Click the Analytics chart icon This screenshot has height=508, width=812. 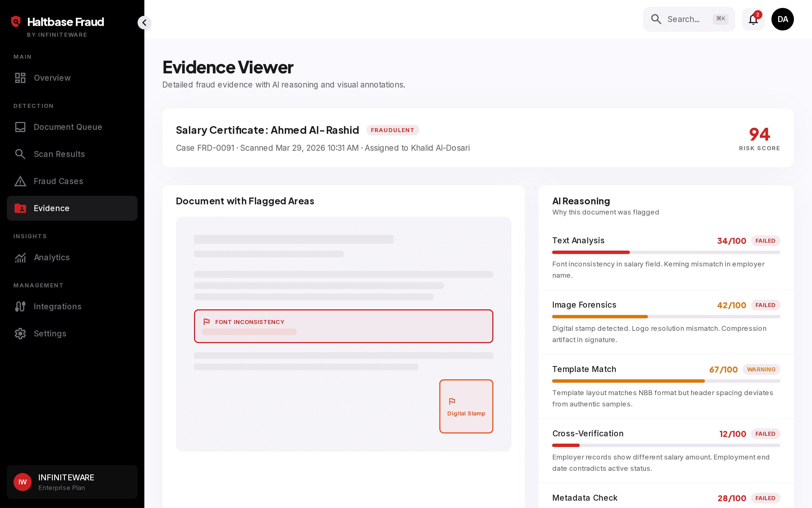click(x=20, y=257)
